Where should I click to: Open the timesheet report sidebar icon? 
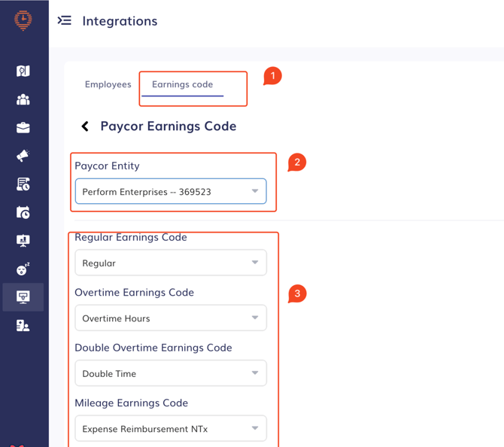point(23,184)
